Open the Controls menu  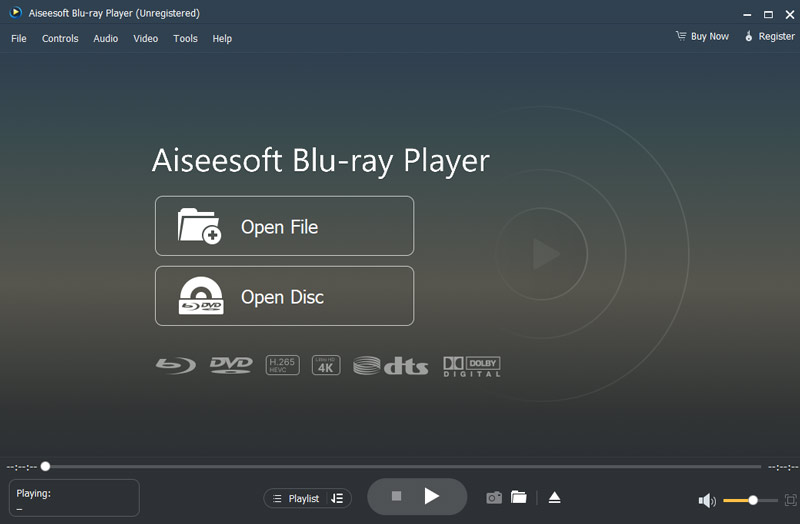(x=60, y=39)
